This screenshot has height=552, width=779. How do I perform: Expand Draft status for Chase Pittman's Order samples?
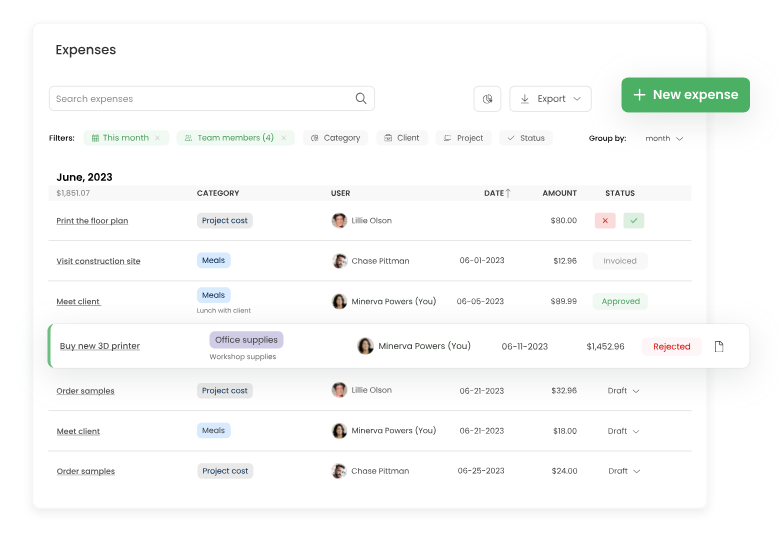coord(624,471)
